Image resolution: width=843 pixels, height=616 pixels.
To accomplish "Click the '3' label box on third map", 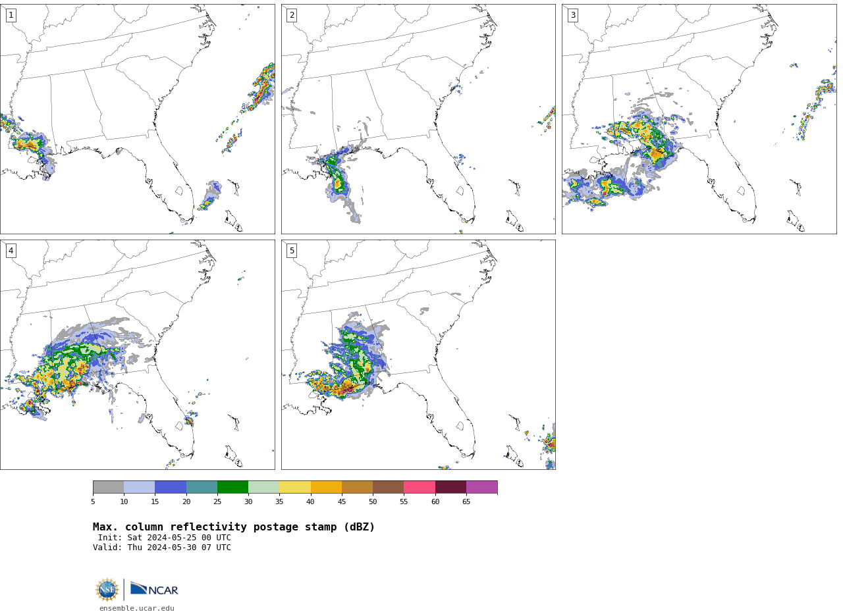I will (x=573, y=15).
